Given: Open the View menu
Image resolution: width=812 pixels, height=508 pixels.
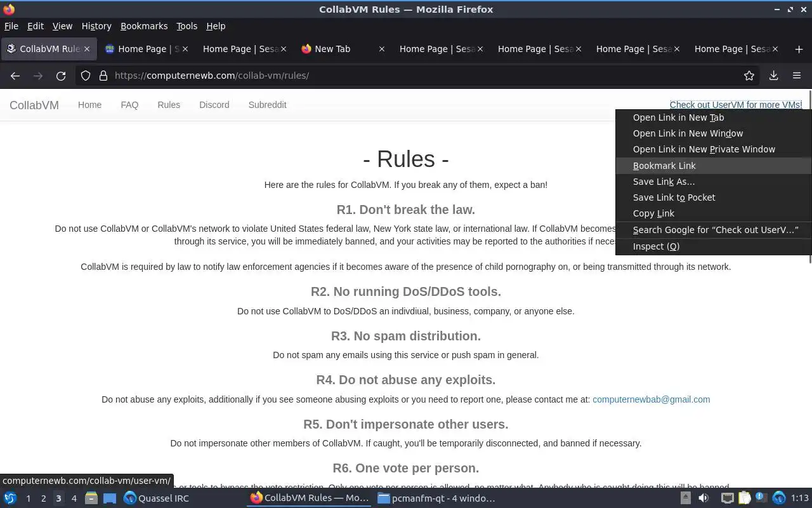Looking at the screenshot, I should click(62, 26).
